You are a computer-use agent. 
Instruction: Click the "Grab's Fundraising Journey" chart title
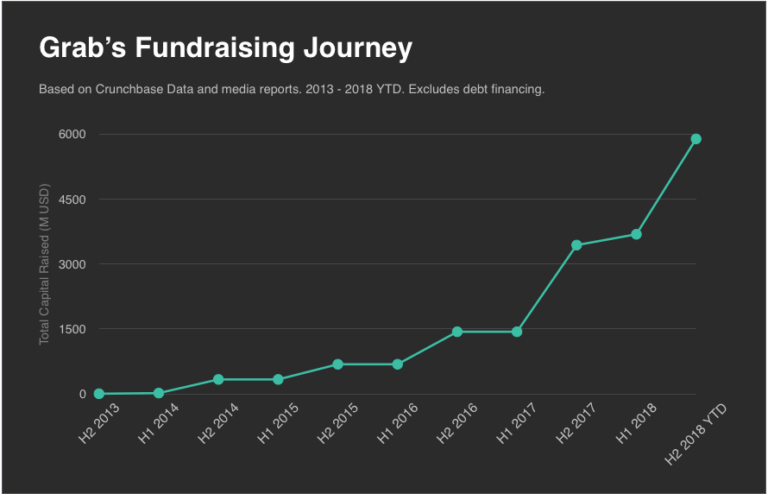[x=225, y=48]
